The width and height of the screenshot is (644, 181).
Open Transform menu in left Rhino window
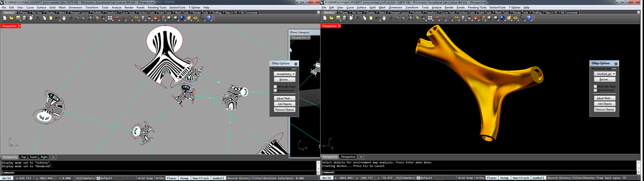(x=92, y=8)
